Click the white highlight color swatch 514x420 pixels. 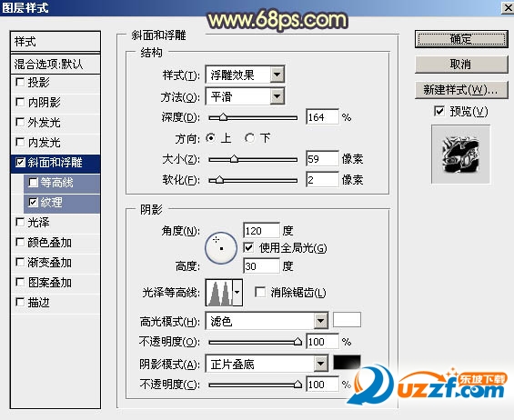(x=348, y=320)
